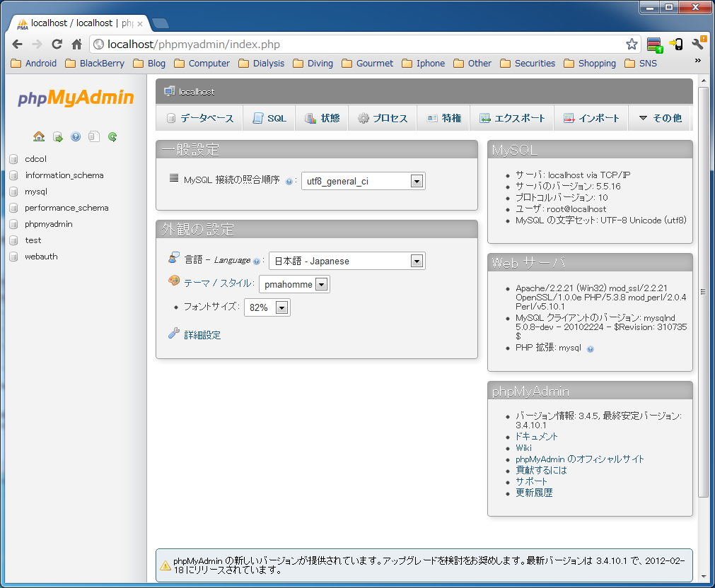
Task: Open the インポート tab
Action: coord(591,118)
